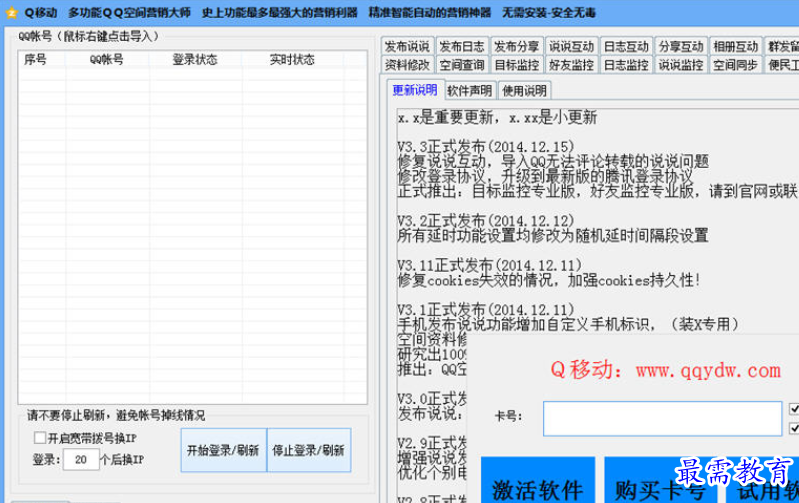Click the 登录 count field showing 20
The width and height of the screenshot is (799, 503).
tap(81, 460)
